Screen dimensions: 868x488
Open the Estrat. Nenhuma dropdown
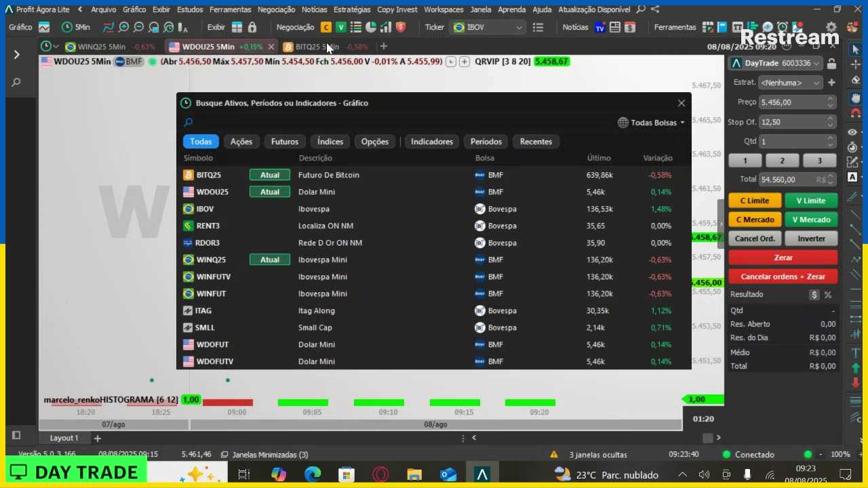click(790, 83)
